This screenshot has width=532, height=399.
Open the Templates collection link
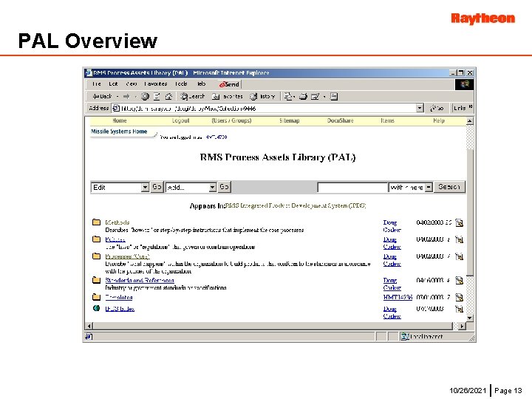[119, 298]
